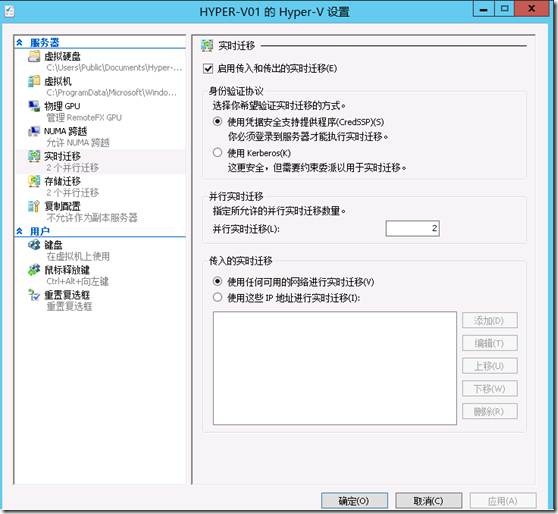
Task: Open the NUMA 跨越 settings item
Action: (x=100, y=136)
